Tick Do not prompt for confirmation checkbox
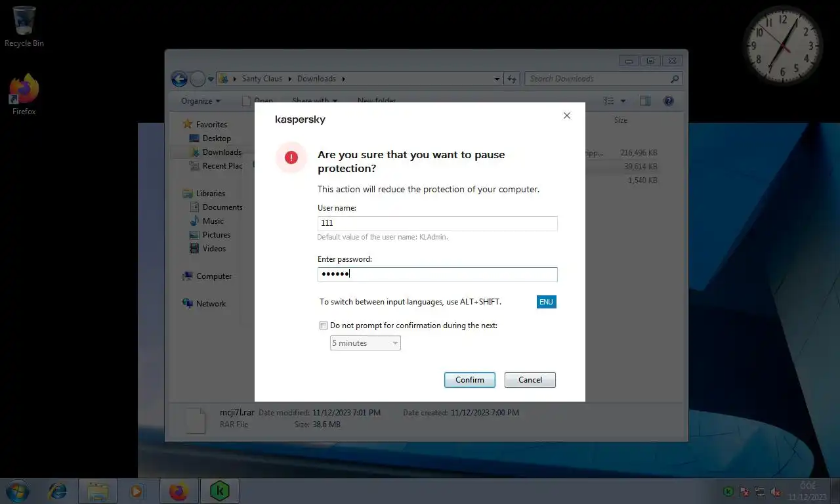Screen dimensions: 840x504 tap(324, 325)
